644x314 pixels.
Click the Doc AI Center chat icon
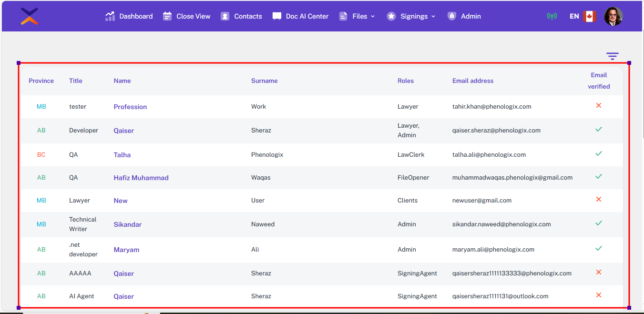tap(277, 16)
